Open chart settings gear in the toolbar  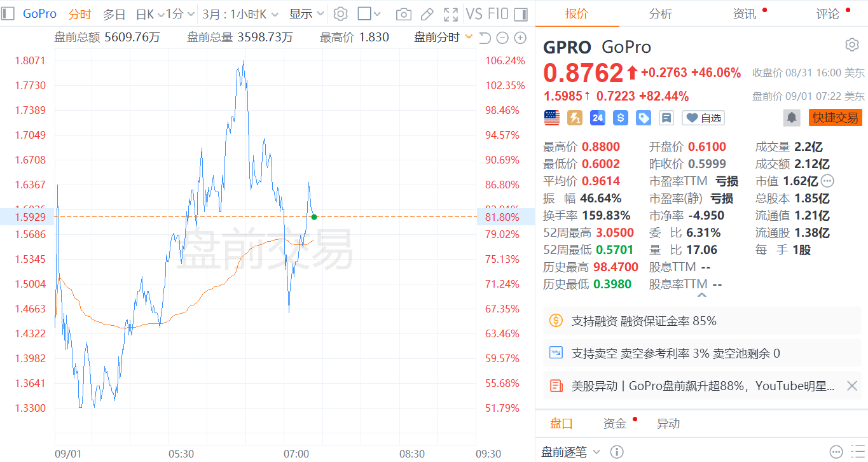point(341,14)
